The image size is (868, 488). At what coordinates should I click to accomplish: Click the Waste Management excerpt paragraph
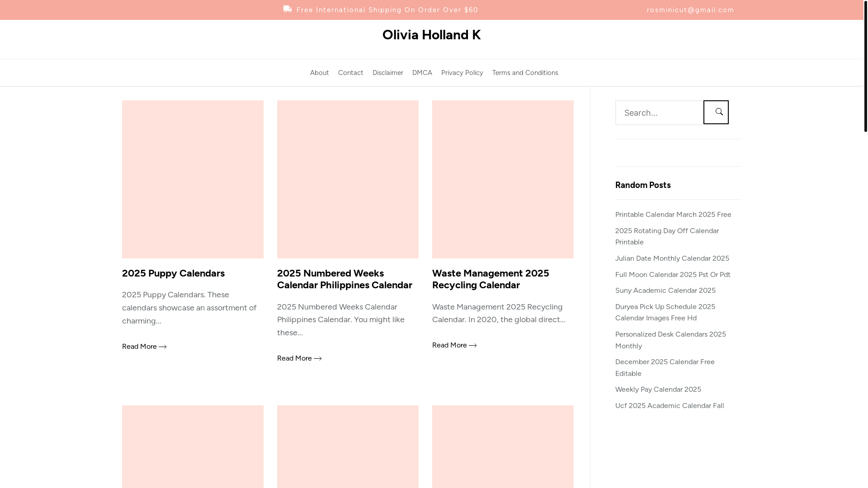(x=499, y=313)
